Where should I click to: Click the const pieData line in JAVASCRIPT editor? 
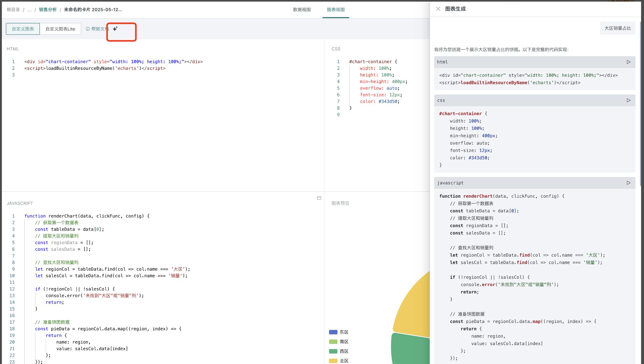click(108, 329)
